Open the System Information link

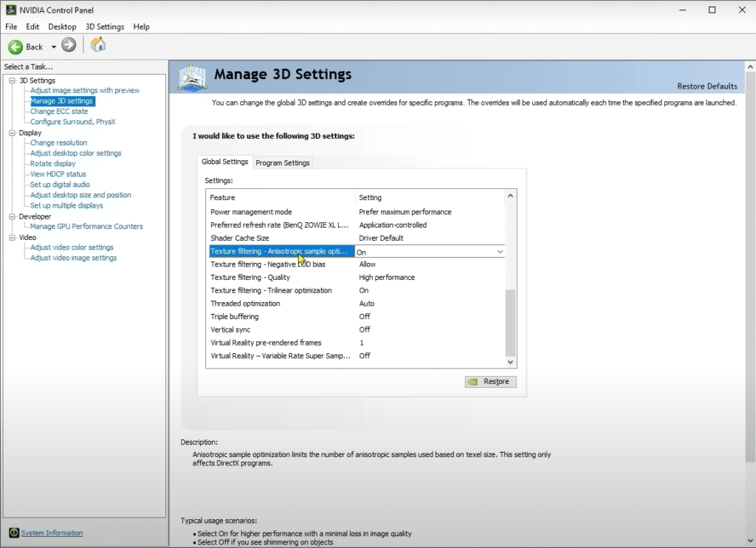pos(52,533)
